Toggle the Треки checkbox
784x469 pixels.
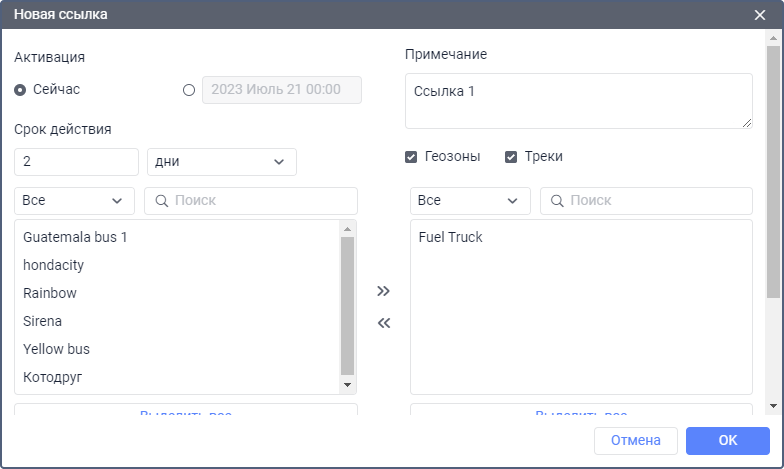511,157
